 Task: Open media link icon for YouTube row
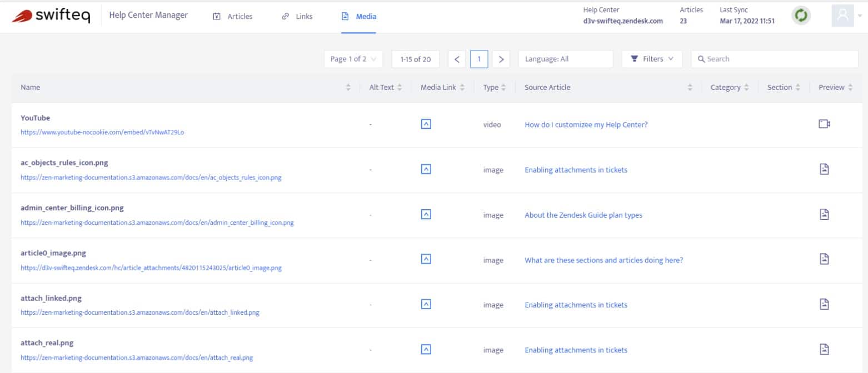pos(426,124)
